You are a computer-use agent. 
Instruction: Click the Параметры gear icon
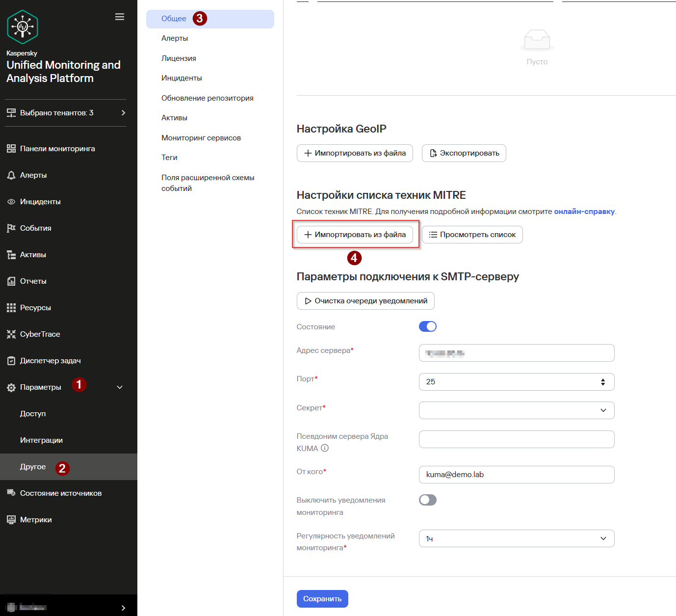click(x=11, y=388)
